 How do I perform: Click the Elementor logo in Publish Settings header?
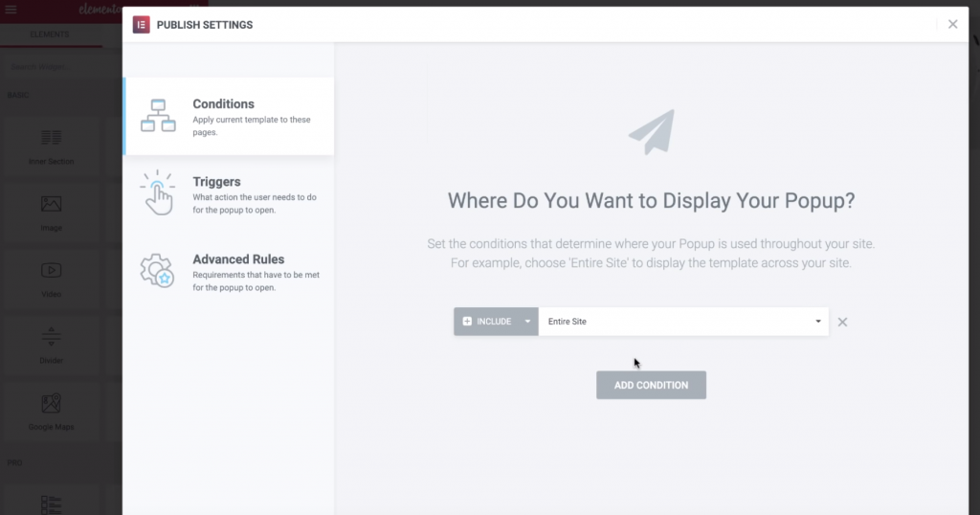(x=141, y=25)
